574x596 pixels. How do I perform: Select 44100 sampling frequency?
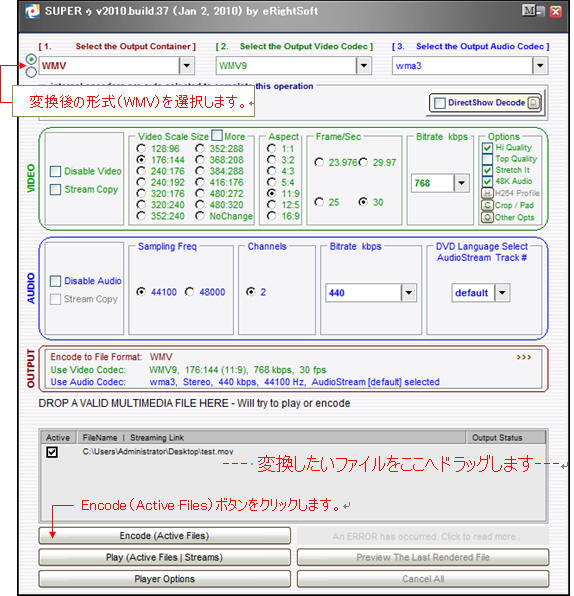tap(141, 292)
